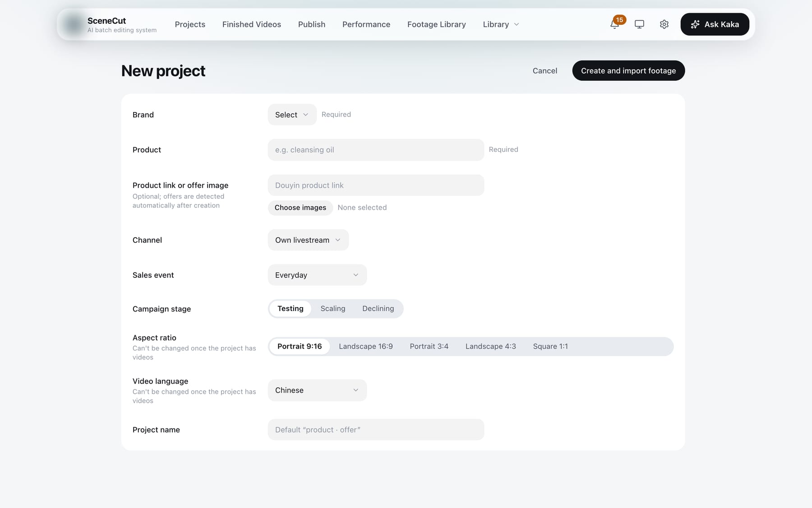
Task: Focus the Product name input field
Action: (x=376, y=150)
